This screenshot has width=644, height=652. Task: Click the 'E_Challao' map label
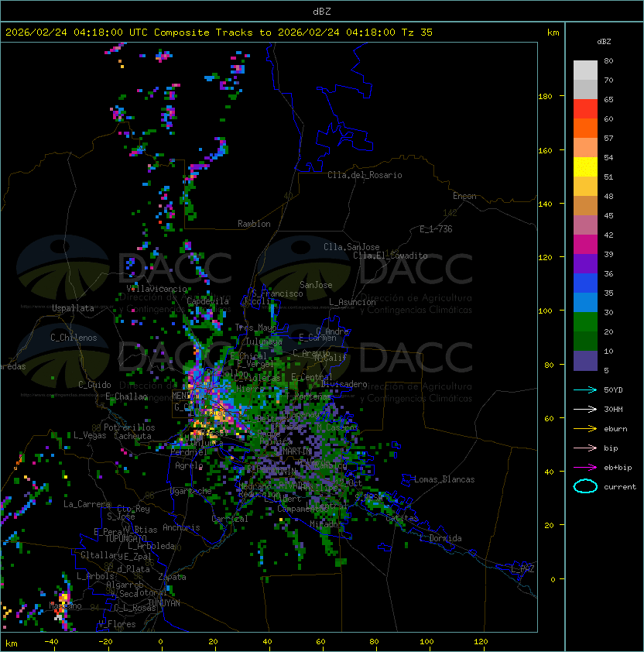point(126,396)
